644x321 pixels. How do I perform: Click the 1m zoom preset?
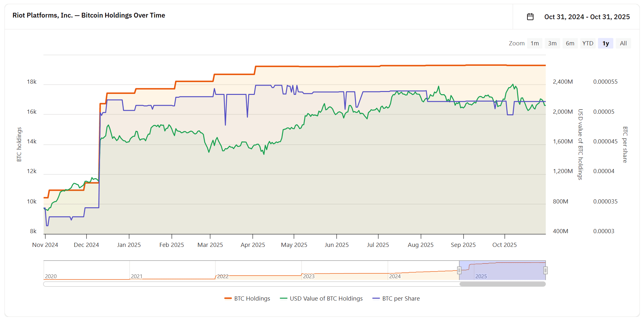pyautogui.click(x=535, y=43)
